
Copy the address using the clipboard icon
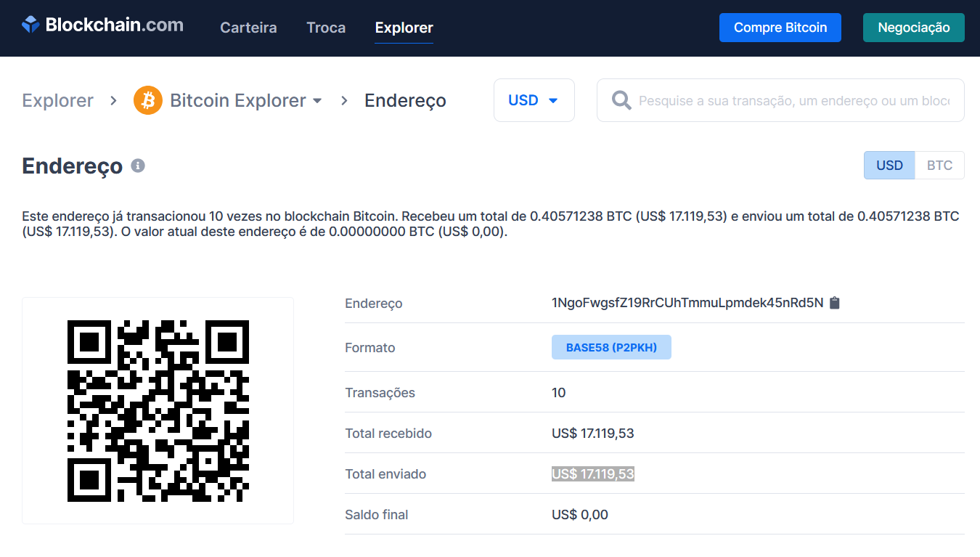834,303
